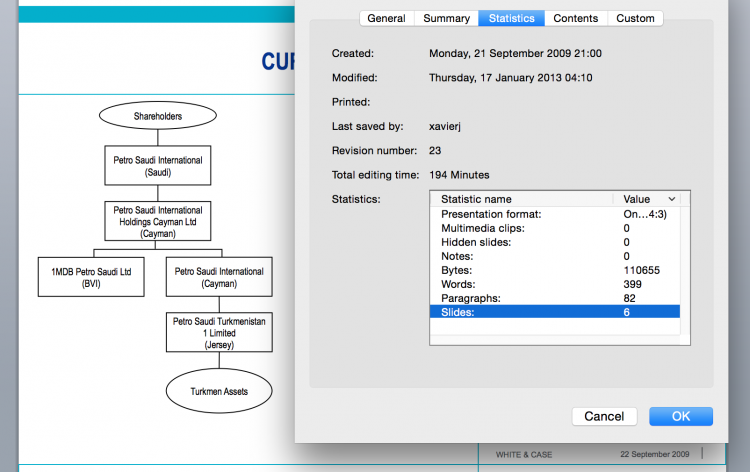The width and height of the screenshot is (750, 472).
Task: Go to the Contents tab
Action: pyautogui.click(x=576, y=18)
